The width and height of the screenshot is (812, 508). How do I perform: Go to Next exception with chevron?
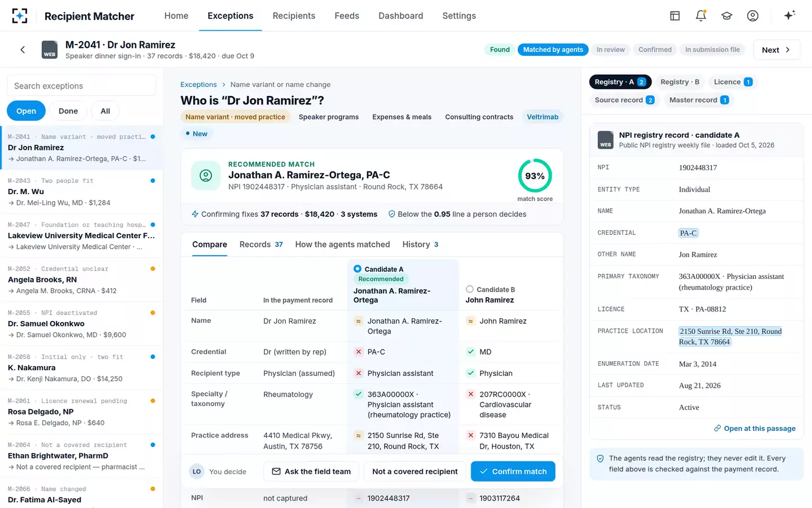point(776,50)
